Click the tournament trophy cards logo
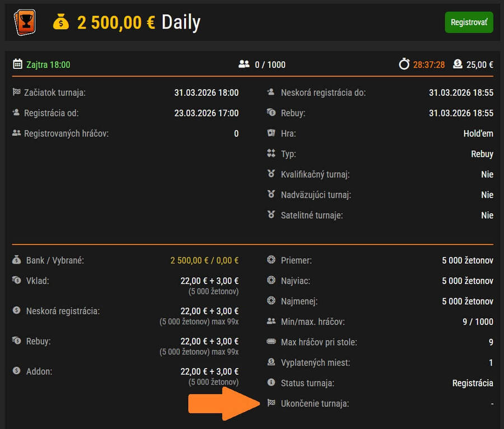The height and width of the screenshot is (429, 504). 25,22
